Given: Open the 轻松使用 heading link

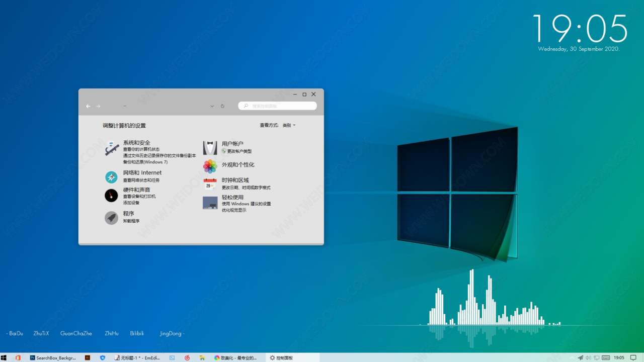Looking at the screenshot, I should point(232,198).
